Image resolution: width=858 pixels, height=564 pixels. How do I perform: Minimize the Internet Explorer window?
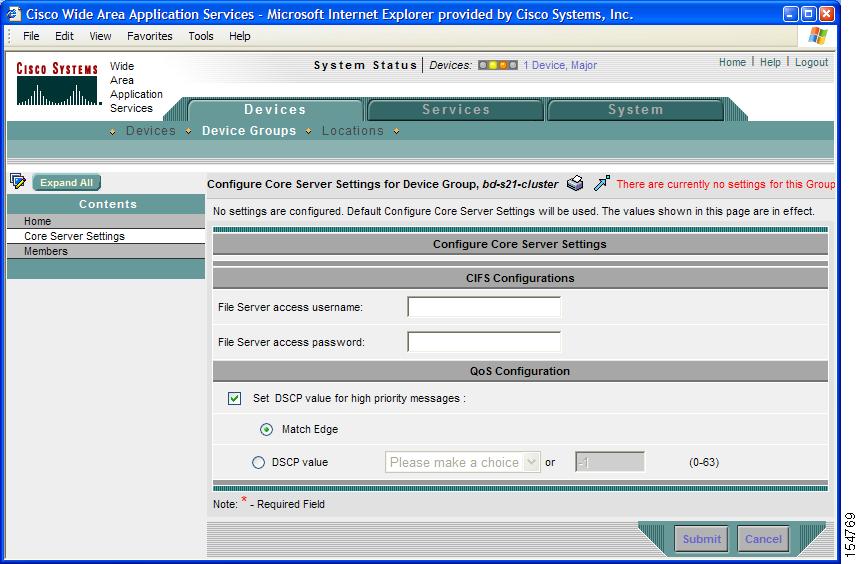[790, 14]
